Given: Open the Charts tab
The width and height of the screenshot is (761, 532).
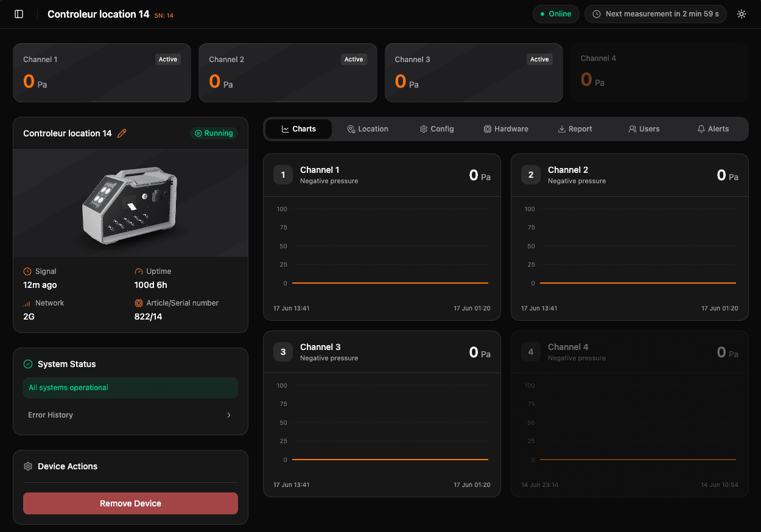Looking at the screenshot, I should 298,129.
